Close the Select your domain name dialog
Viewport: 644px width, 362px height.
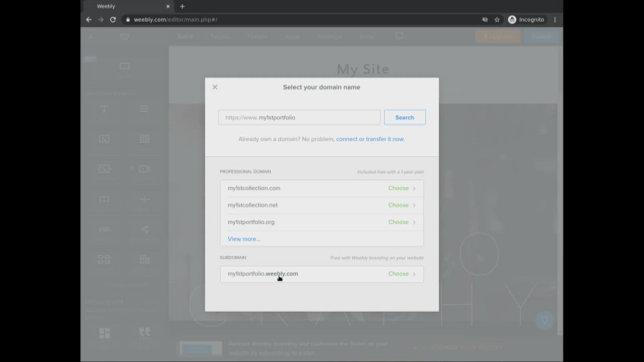coord(215,87)
